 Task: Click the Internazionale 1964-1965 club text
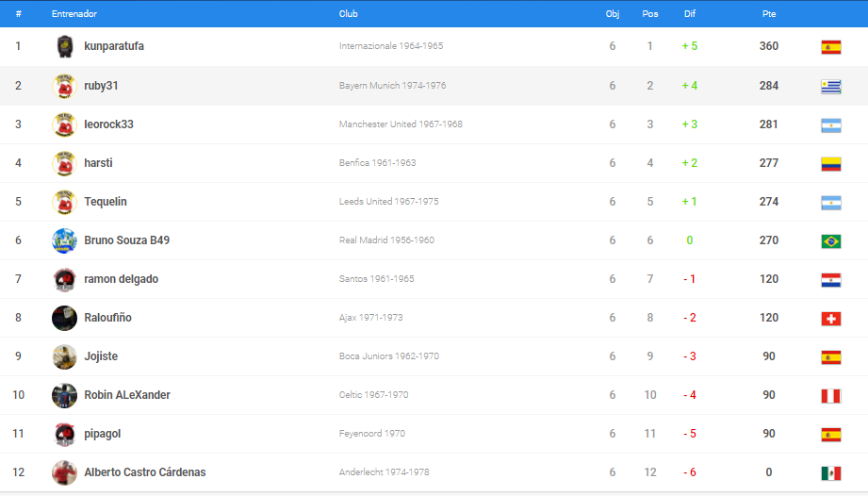[388, 46]
